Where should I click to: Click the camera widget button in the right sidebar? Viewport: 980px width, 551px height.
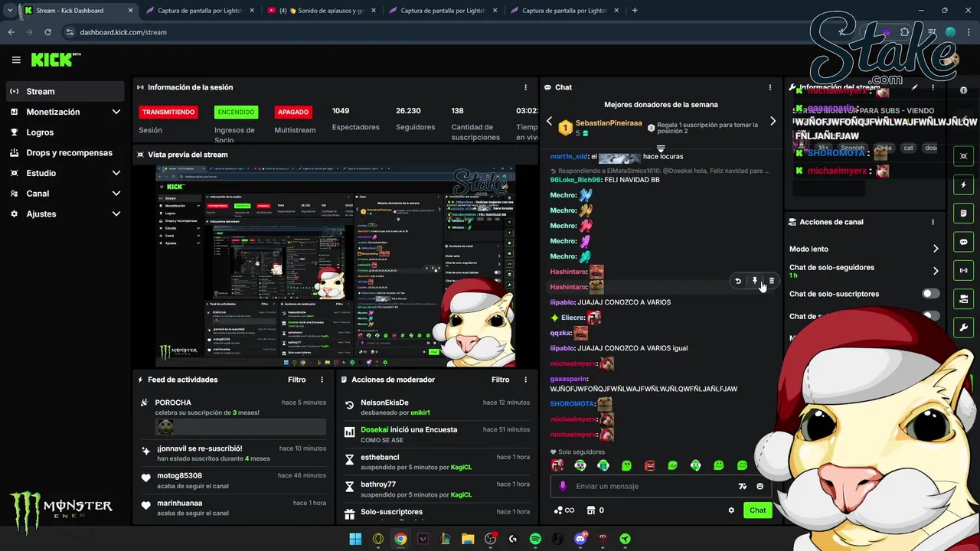963,298
